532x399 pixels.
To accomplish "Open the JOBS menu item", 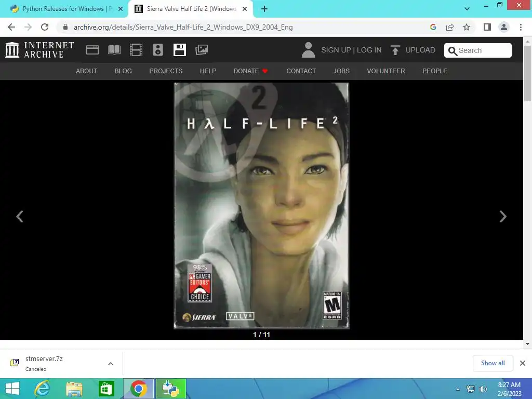I will pos(341,71).
